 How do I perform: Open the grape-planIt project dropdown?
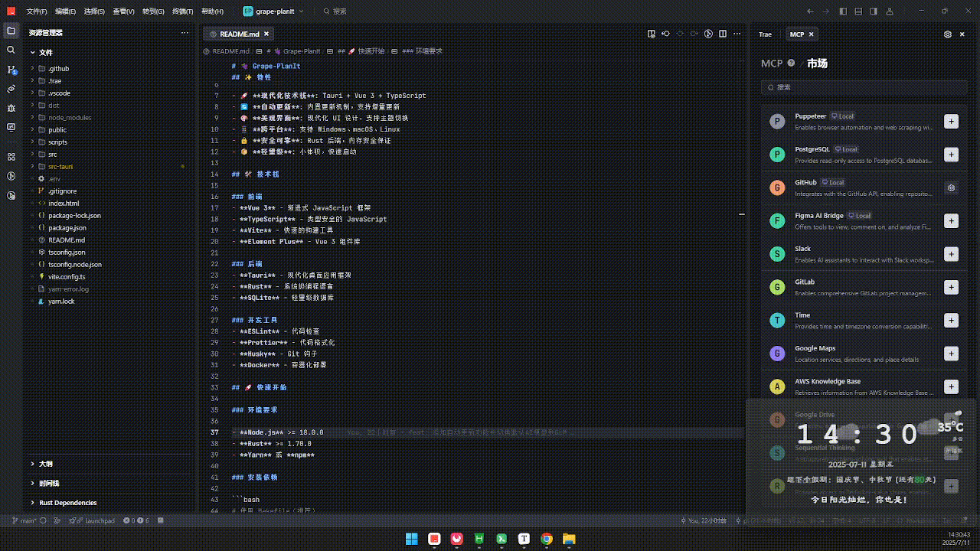pos(273,11)
